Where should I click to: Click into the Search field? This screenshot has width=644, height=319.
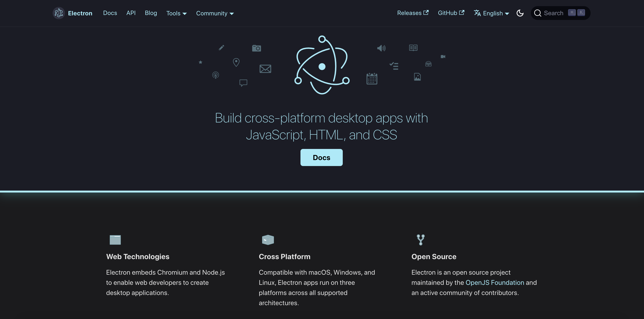(560, 13)
